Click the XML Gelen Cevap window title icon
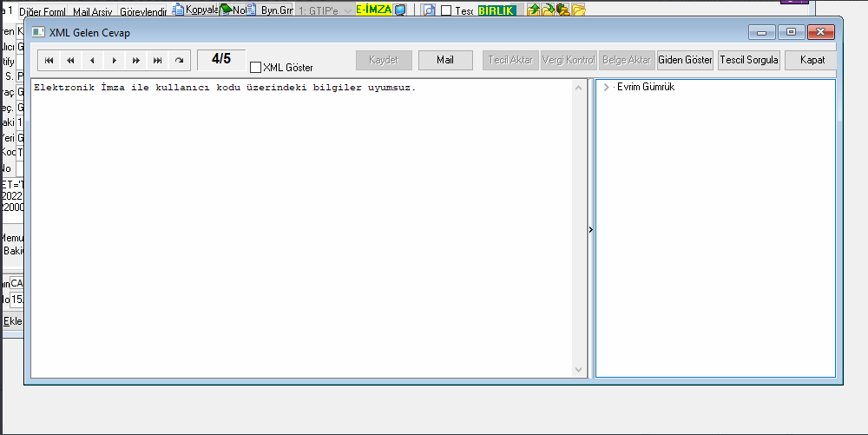Image resolution: width=868 pixels, height=435 pixels. [x=38, y=32]
